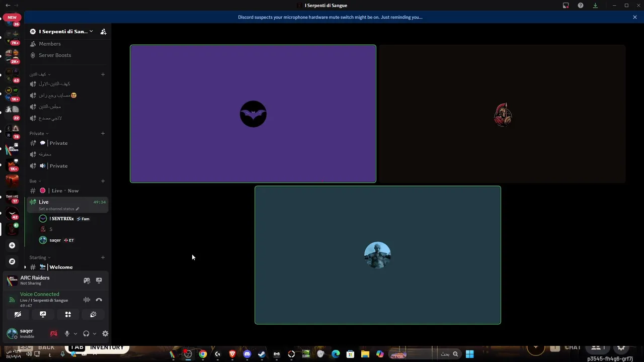Click the download update arrow icon
The width and height of the screenshot is (644, 362).
tap(595, 6)
